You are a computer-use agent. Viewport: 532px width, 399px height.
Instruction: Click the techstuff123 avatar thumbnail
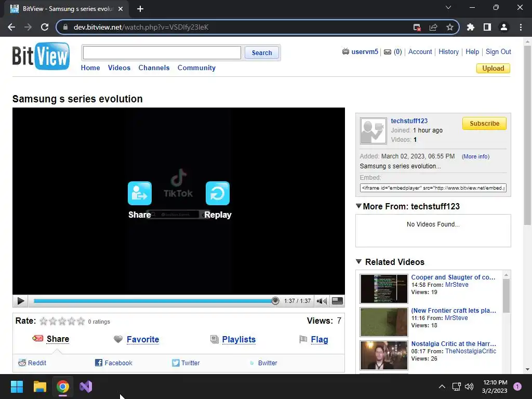pos(373,131)
